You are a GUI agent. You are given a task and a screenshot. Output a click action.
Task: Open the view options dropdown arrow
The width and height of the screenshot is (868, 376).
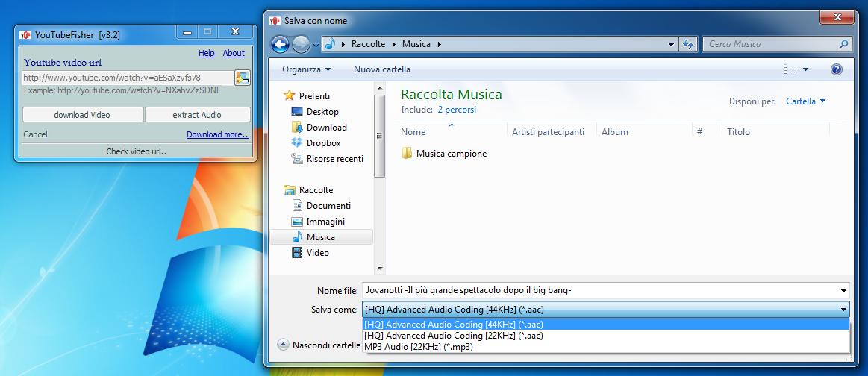(x=805, y=69)
